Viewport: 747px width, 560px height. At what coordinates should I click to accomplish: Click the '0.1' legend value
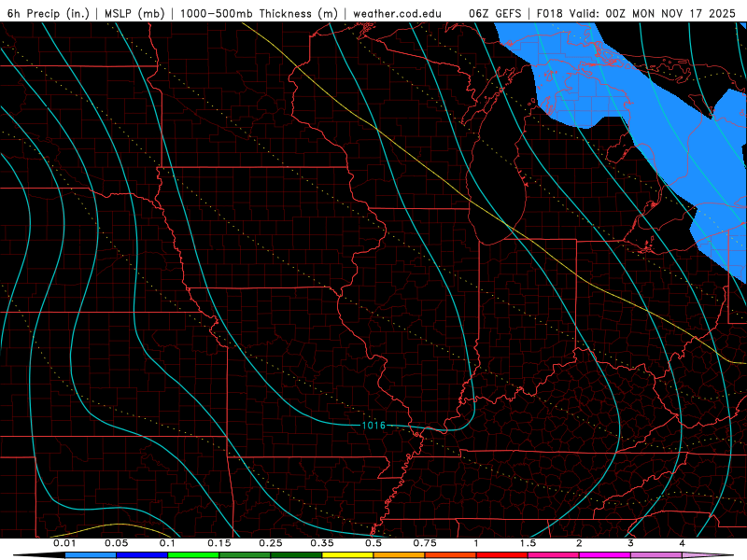click(x=167, y=543)
